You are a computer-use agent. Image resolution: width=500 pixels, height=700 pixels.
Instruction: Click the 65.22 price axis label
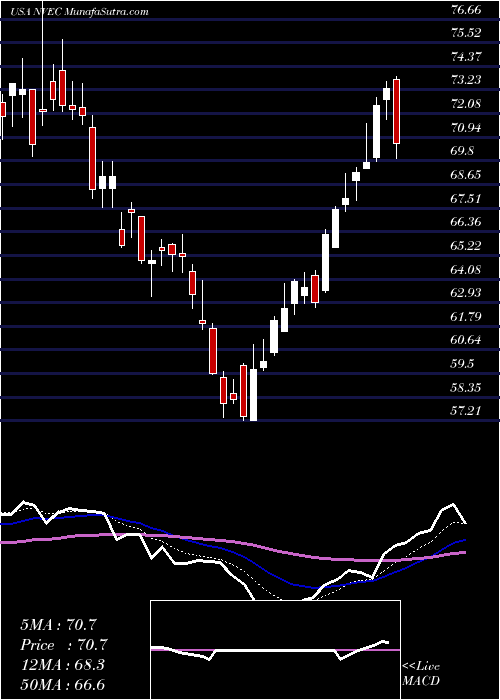pos(466,246)
